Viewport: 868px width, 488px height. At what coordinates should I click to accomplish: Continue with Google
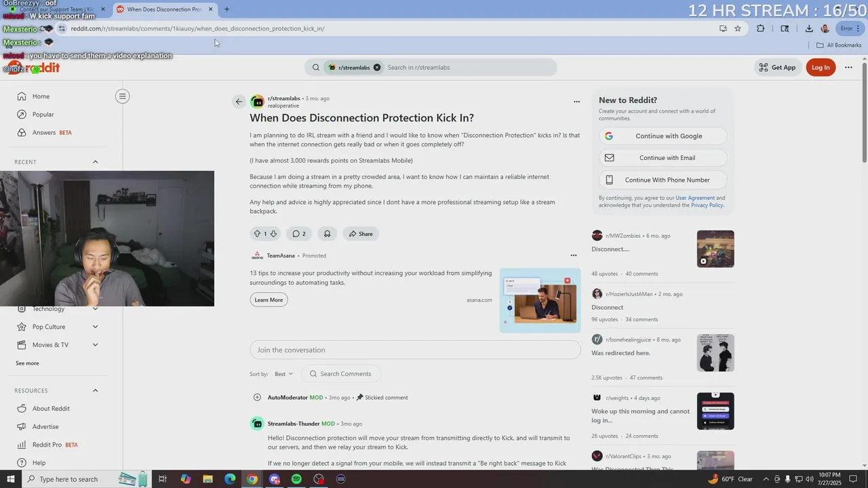(663, 136)
